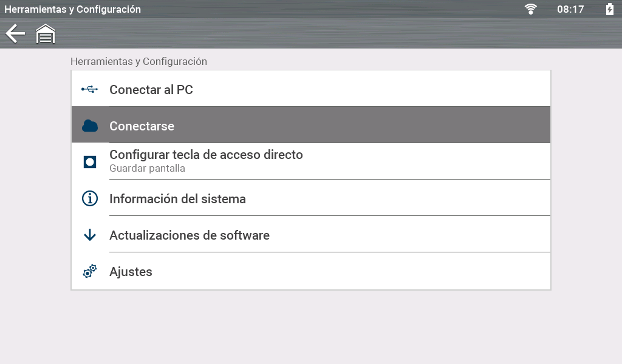Click the Guardar pantalla subtitle text

[x=147, y=169]
